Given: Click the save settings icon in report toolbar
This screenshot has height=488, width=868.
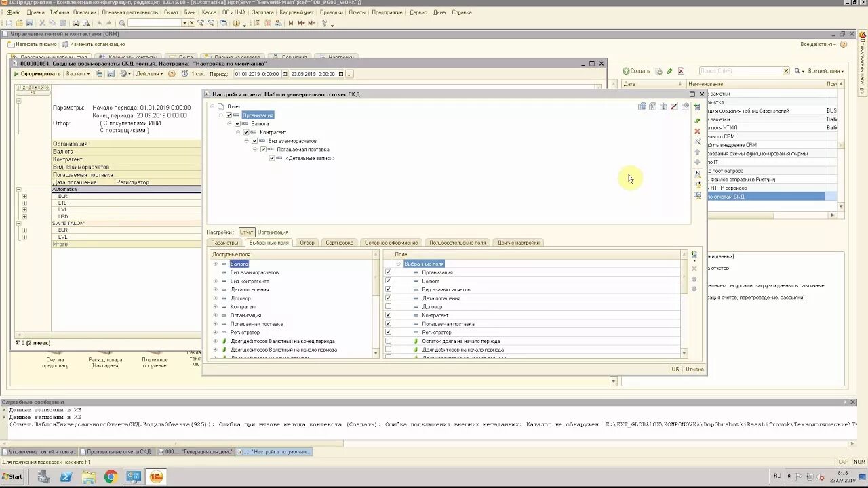Looking at the screenshot, I should point(111,74).
